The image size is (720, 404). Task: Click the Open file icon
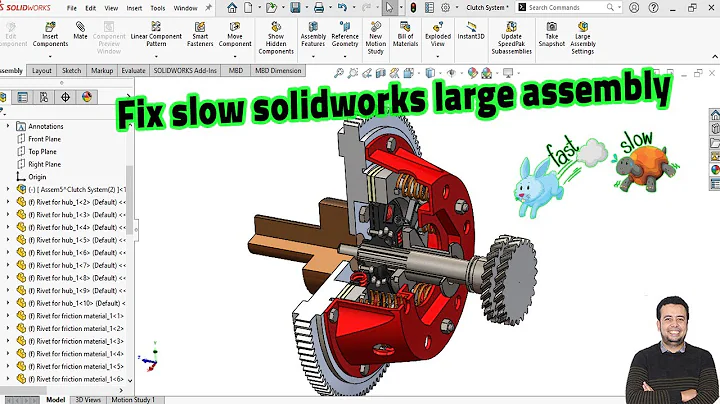click(x=271, y=7)
